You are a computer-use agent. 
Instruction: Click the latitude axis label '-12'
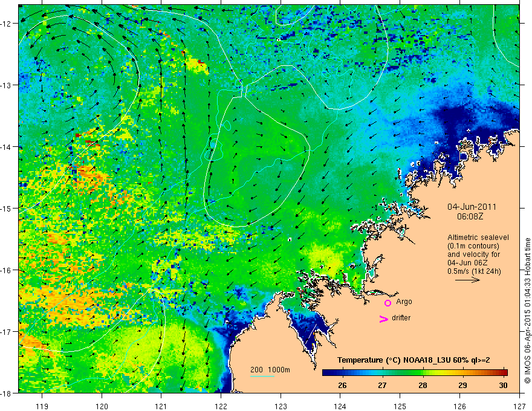pos(6,24)
